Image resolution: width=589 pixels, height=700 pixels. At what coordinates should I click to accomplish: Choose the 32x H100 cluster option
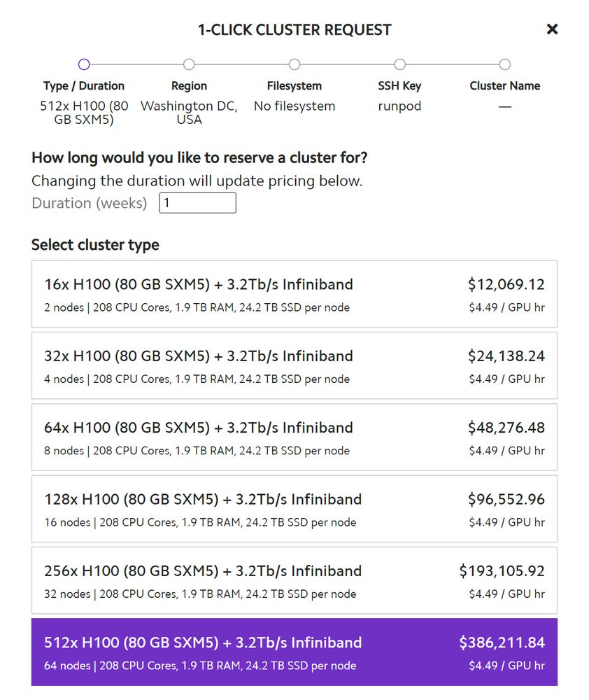coord(294,365)
